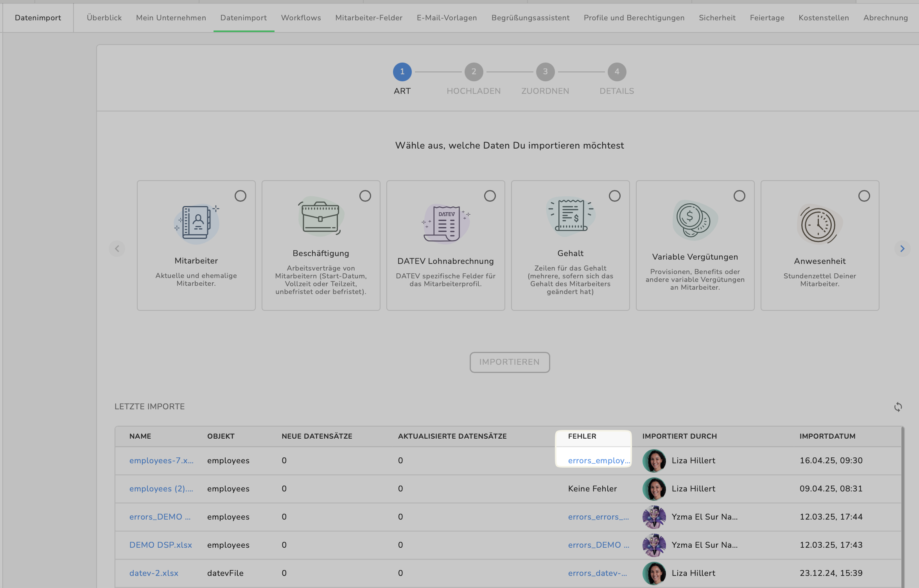This screenshot has height=588, width=919.
Task: Click the Beschäftigung briefcase icon
Action: coord(321,217)
